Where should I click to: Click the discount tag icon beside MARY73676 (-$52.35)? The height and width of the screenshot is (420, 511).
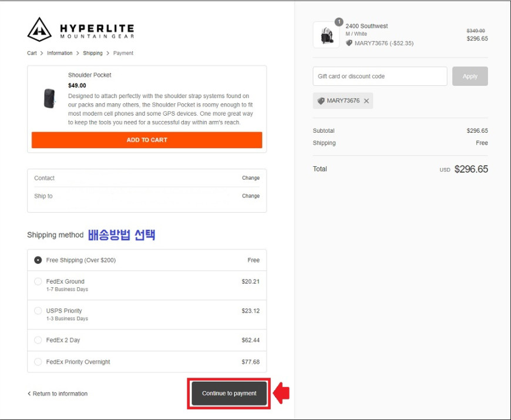(349, 43)
